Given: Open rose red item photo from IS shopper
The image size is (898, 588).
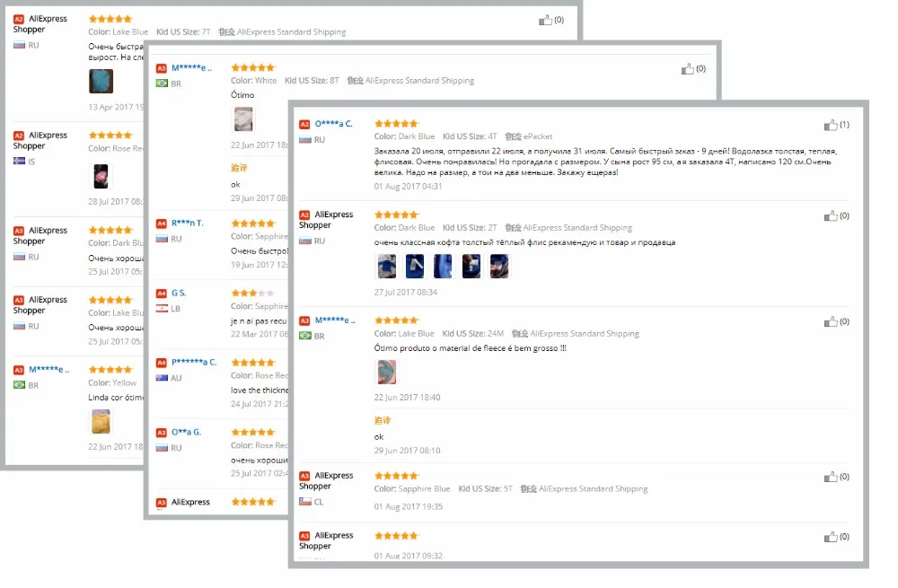Looking at the screenshot, I should click(x=101, y=176).
